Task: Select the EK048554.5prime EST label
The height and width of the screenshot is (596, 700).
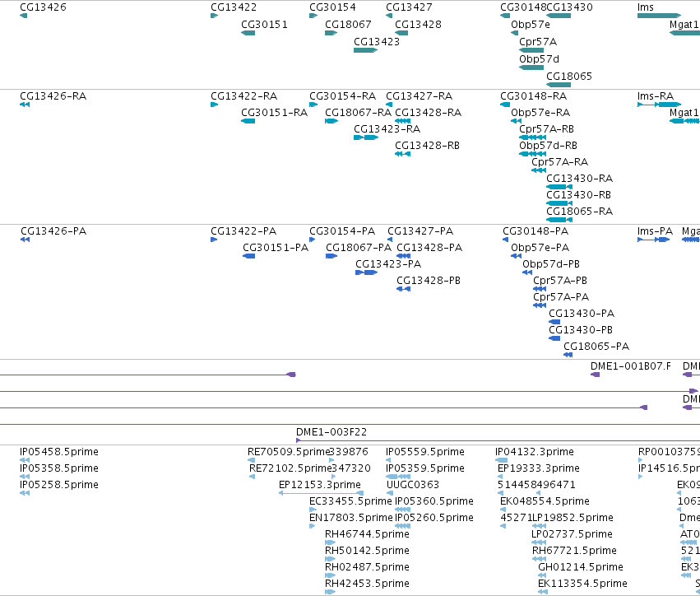Action: tap(545, 501)
